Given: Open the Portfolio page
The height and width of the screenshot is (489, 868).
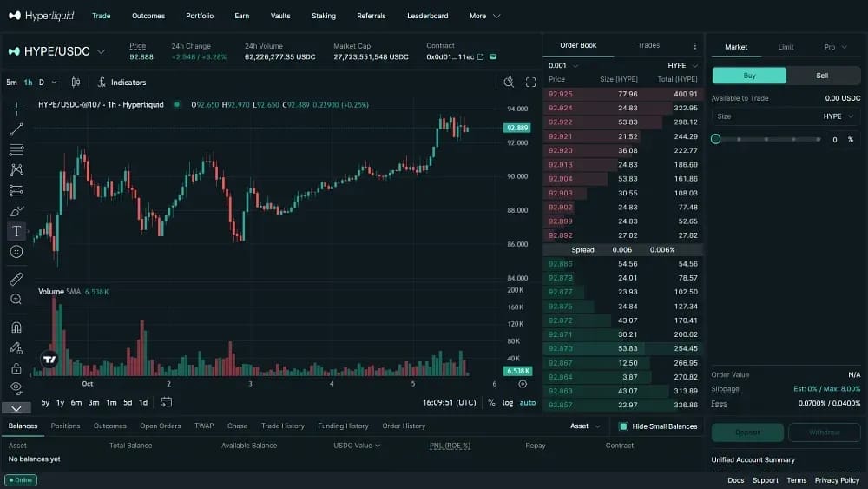Looking at the screenshot, I should click(200, 16).
